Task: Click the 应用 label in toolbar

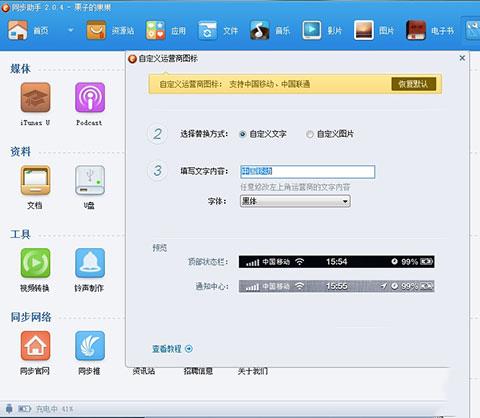Action: (x=178, y=31)
